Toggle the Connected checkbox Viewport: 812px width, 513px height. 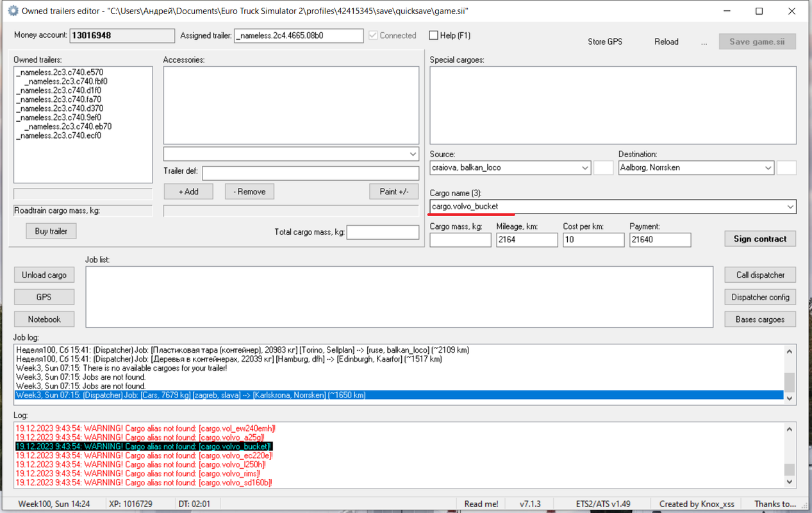click(373, 35)
